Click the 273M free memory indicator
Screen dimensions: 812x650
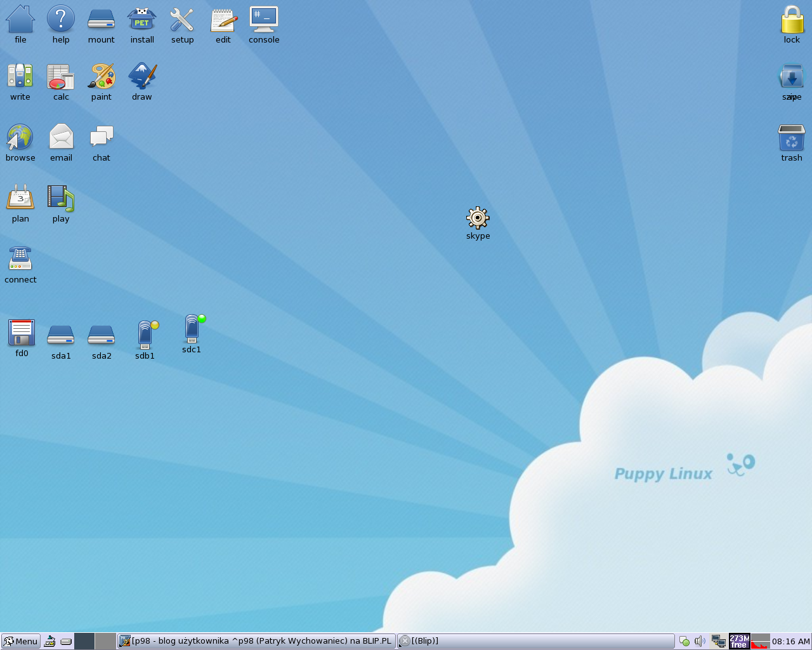click(739, 641)
